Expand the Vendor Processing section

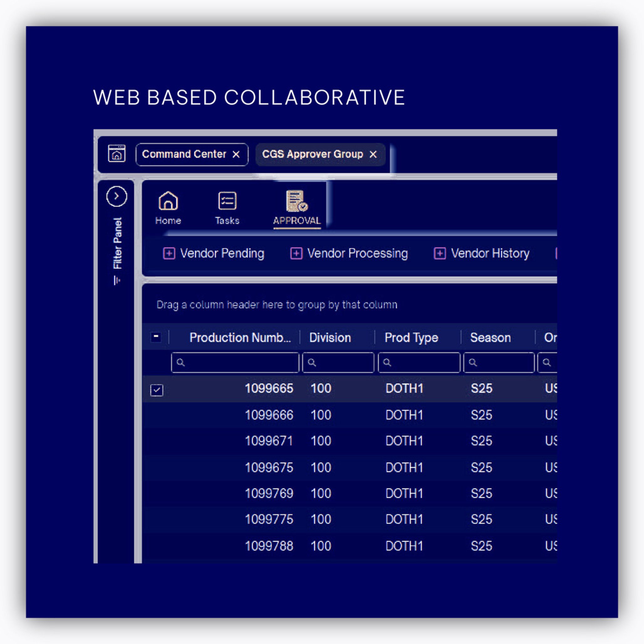pyautogui.click(x=296, y=253)
